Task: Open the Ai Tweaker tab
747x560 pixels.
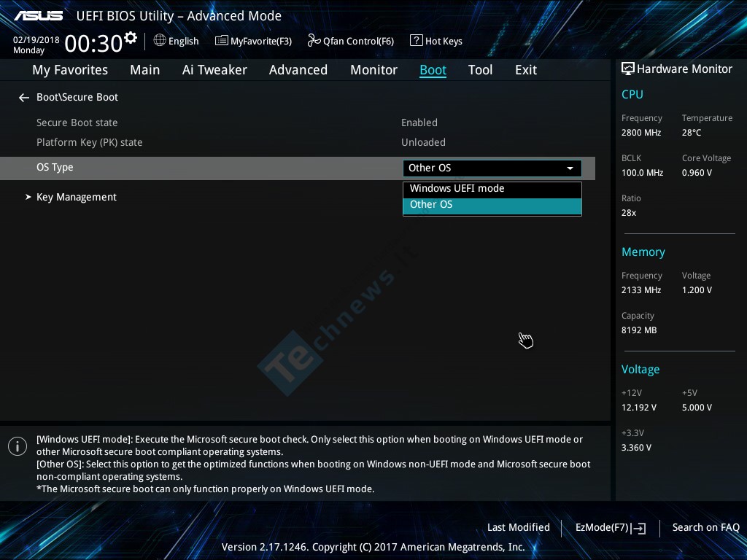Action: point(214,70)
